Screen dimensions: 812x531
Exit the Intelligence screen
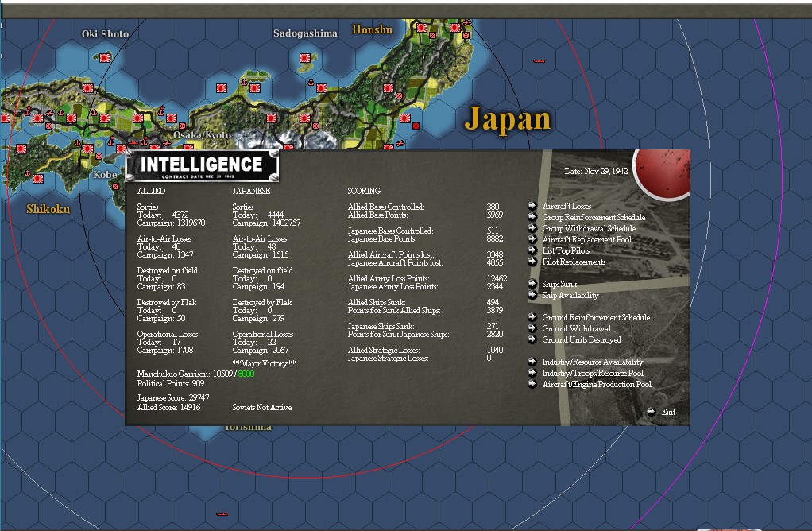coord(668,413)
